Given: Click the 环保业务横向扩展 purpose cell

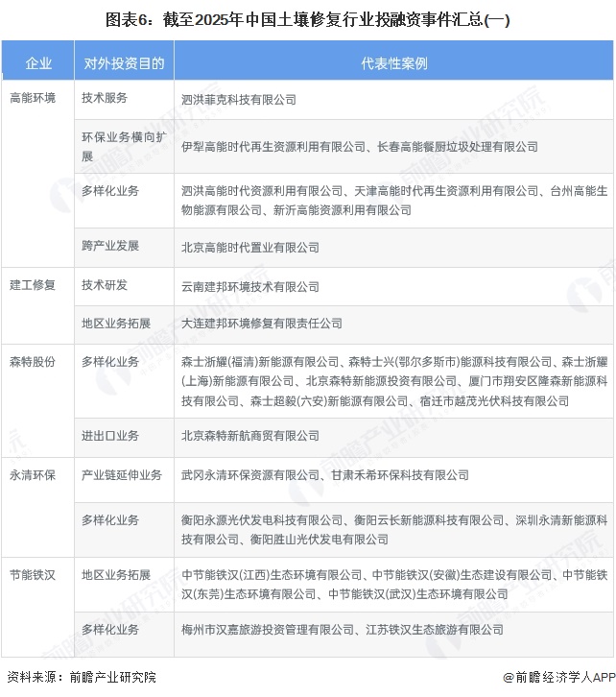Looking at the screenshot, I should 124,146.
